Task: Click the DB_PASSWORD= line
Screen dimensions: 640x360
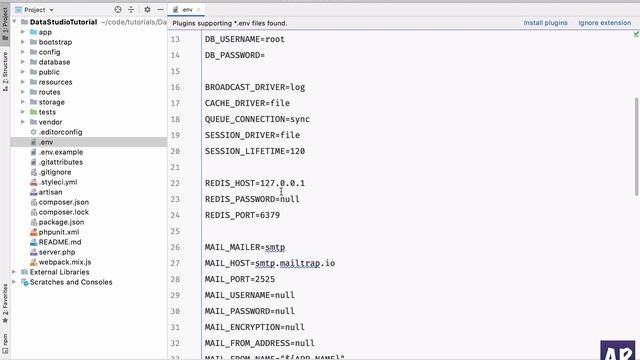Action: (235, 55)
